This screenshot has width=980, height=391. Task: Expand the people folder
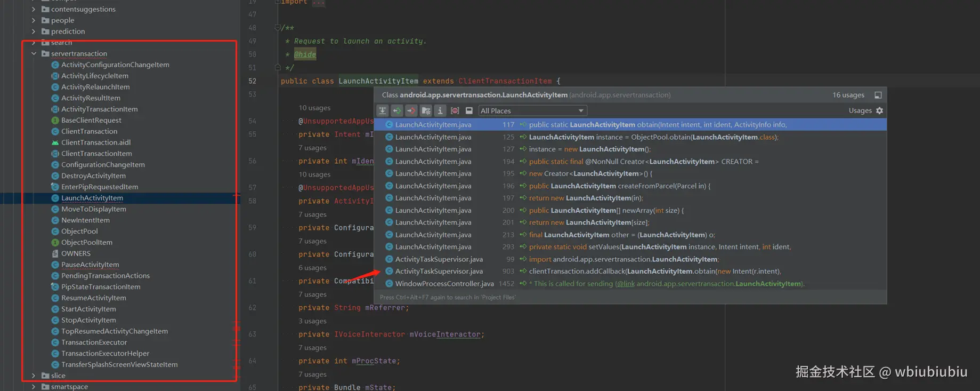coord(34,20)
